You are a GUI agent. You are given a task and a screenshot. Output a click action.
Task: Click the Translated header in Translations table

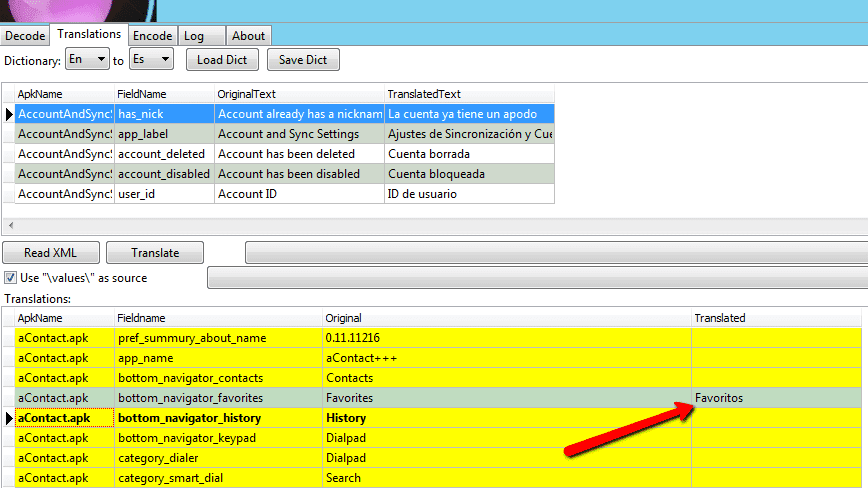tap(776, 318)
